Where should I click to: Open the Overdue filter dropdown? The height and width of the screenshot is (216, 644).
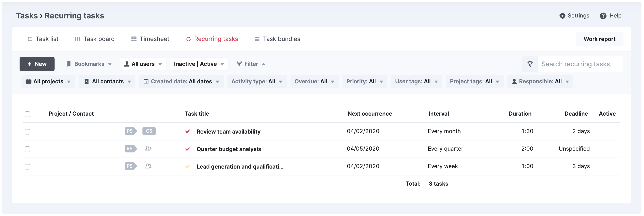314,81
